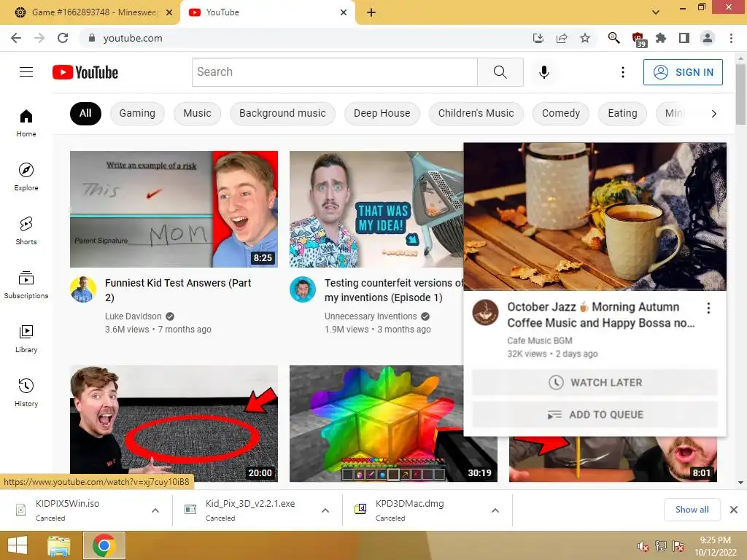Expand Kid_Pix_3D_v2.2.1.exe download options

[325, 510]
